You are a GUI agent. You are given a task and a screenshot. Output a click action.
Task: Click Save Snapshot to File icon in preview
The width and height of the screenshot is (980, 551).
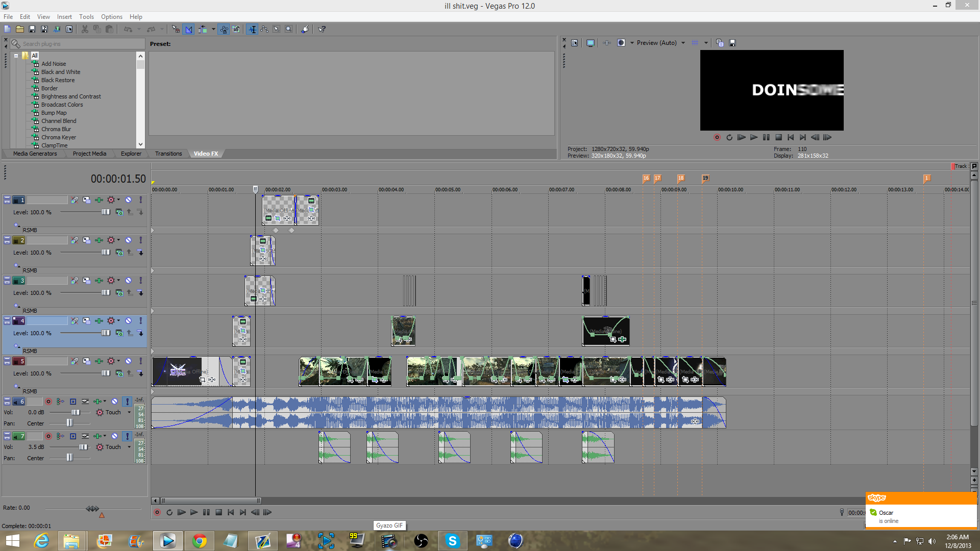pos(732,43)
